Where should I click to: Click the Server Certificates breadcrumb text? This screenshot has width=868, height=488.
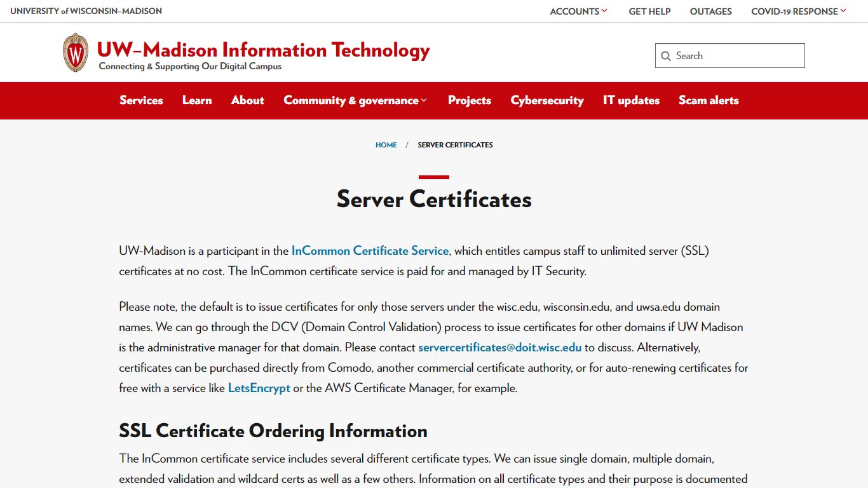tap(456, 145)
